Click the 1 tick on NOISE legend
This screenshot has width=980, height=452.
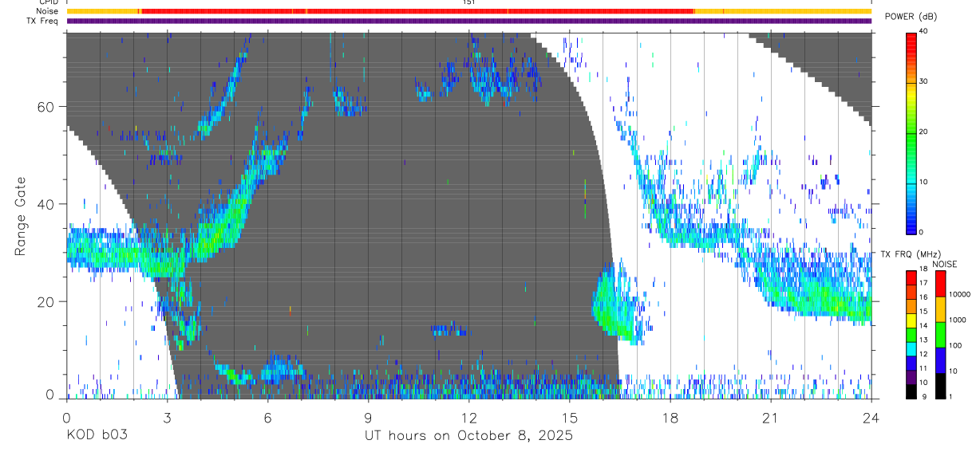tap(952, 396)
